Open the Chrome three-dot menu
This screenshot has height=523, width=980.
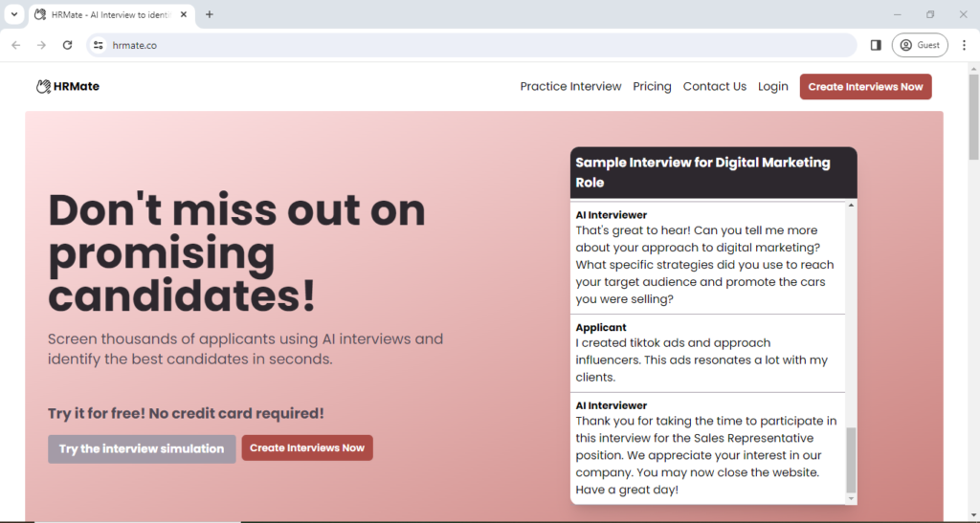pyautogui.click(x=964, y=45)
